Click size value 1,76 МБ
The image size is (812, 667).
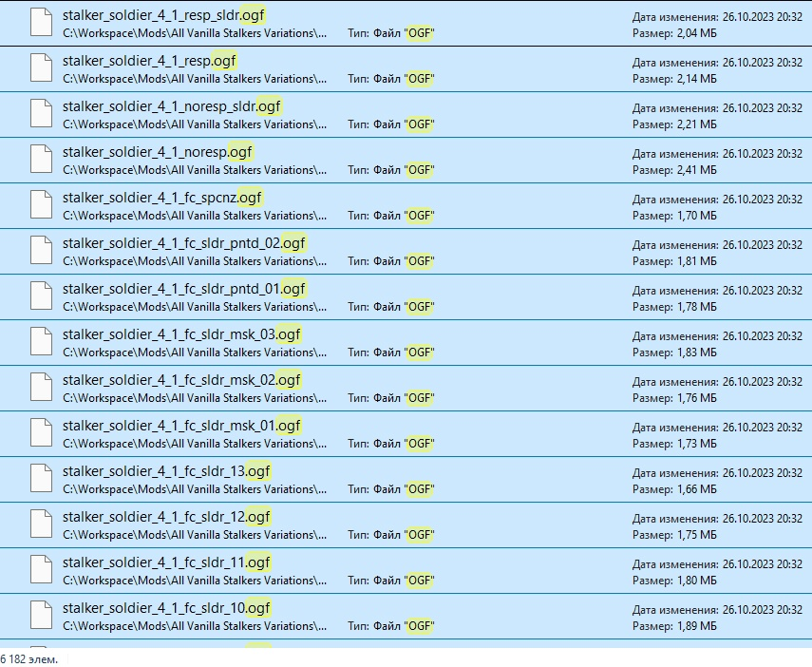point(696,398)
